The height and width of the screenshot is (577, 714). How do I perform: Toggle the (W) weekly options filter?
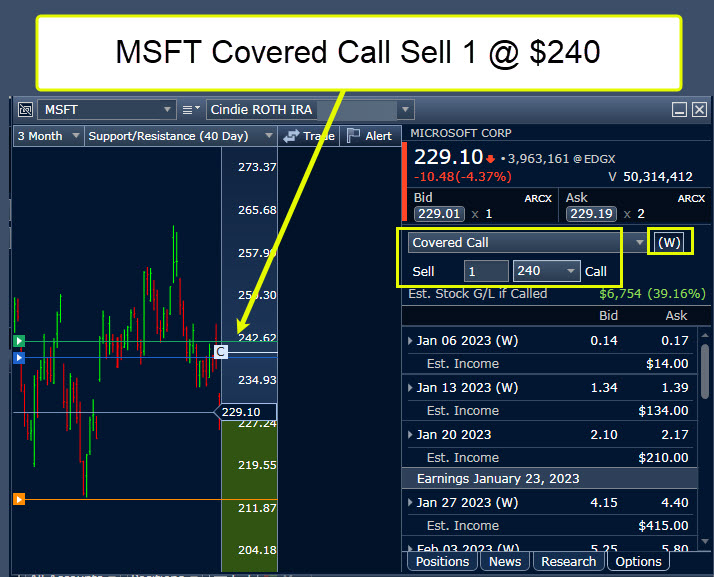(x=669, y=242)
